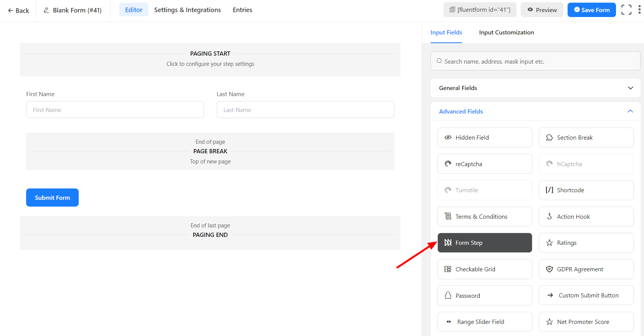
Task: Add the Ratings star field
Action: click(x=586, y=243)
